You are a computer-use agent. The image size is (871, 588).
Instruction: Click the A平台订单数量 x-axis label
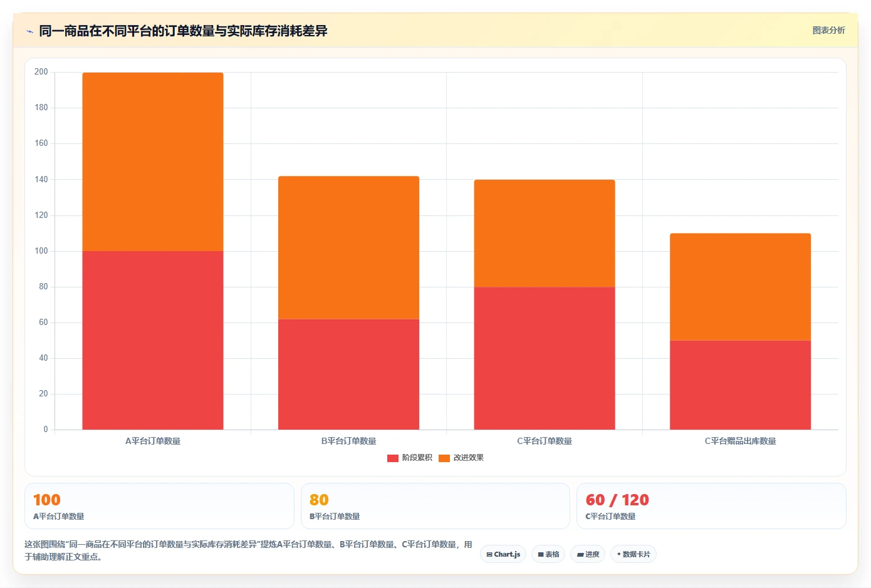(x=153, y=441)
